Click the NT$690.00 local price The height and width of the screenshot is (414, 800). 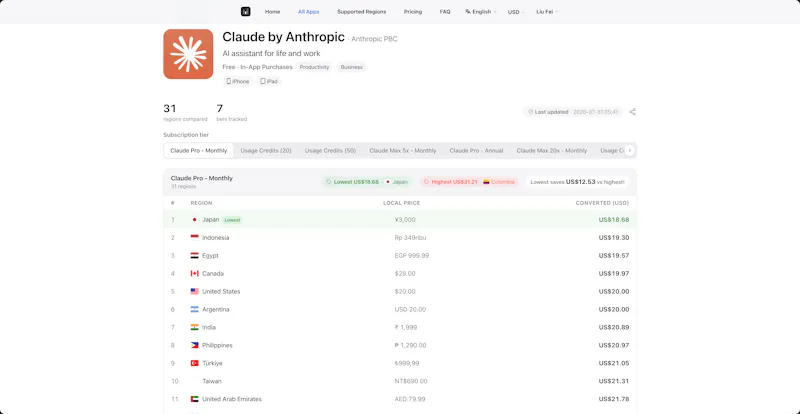pos(411,381)
